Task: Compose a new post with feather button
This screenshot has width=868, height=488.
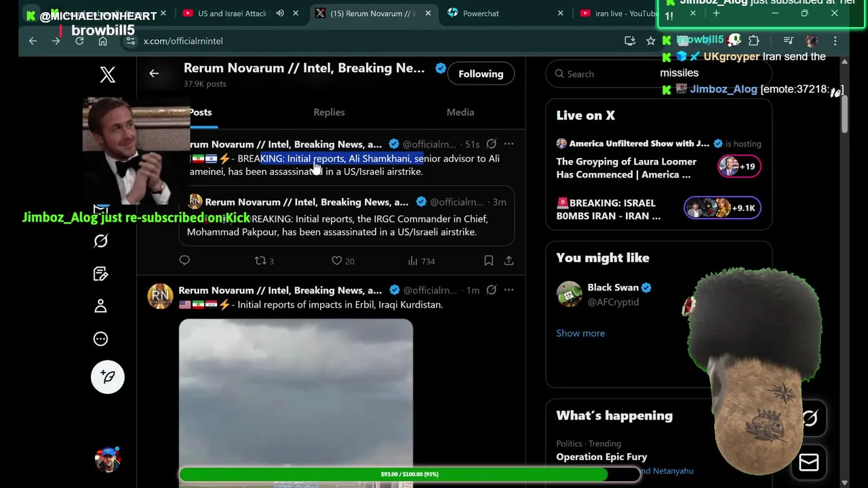Action: point(108,377)
